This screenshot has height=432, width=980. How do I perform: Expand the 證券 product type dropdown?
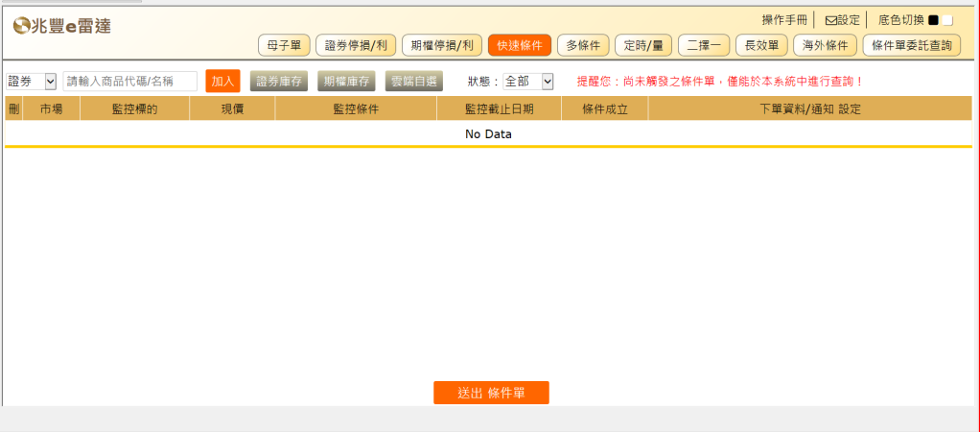tap(32, 82)
